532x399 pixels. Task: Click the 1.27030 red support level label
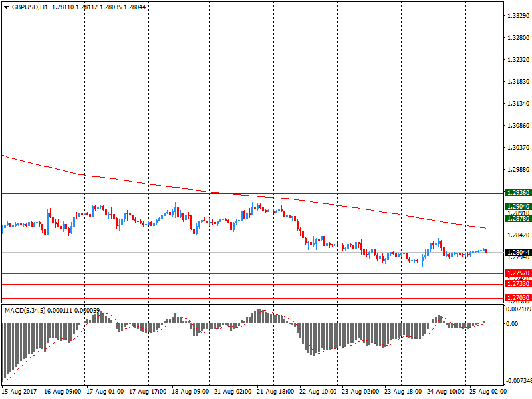click(x=518, y=298)
